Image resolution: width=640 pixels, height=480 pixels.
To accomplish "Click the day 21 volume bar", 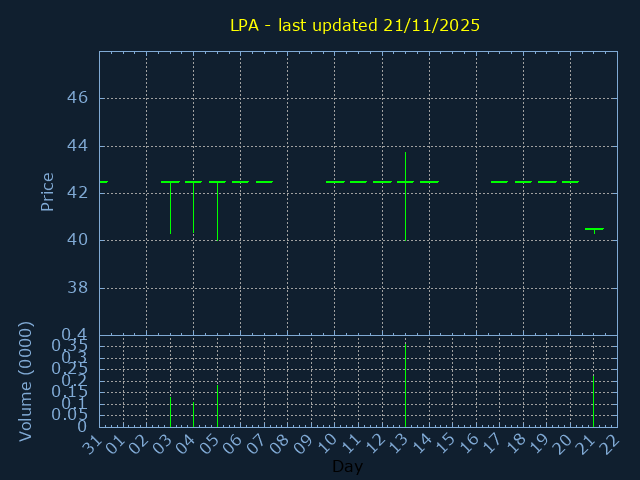I will 593,400.
